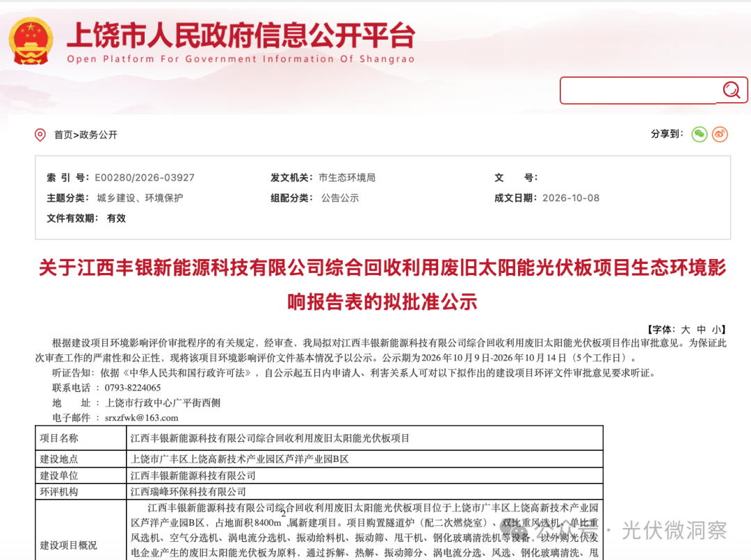Set font size to 中
This screenshot has width=751, height=560.
701,330
